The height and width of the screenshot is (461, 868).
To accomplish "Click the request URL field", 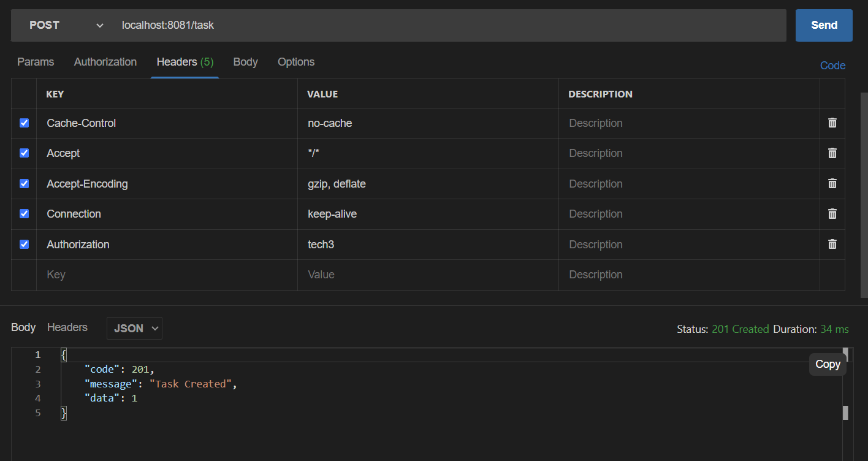I will pyautogui.click(x=429, y=25).
